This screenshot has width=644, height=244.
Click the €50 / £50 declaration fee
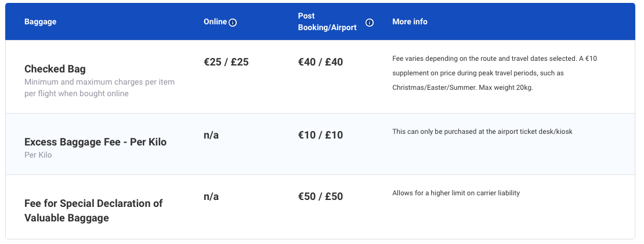point(320,196)
